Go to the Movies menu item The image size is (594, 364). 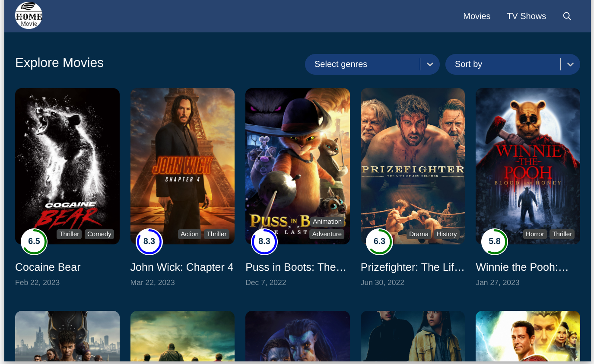476,16
